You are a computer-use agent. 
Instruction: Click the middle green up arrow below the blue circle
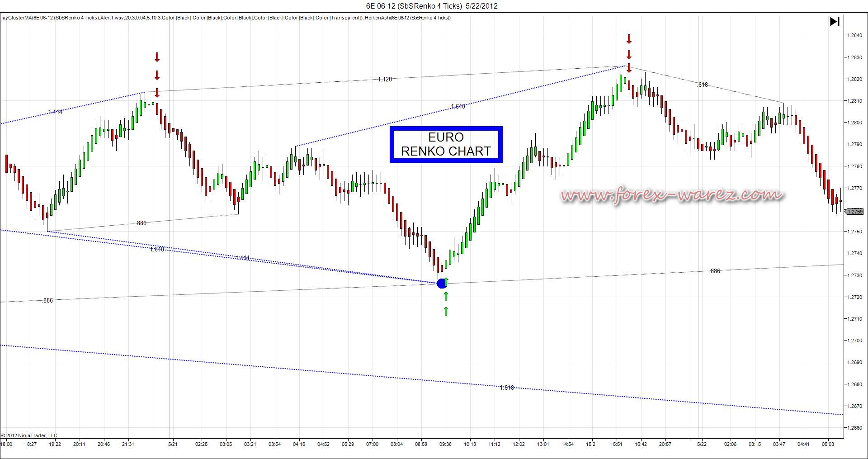pos(446,297)
